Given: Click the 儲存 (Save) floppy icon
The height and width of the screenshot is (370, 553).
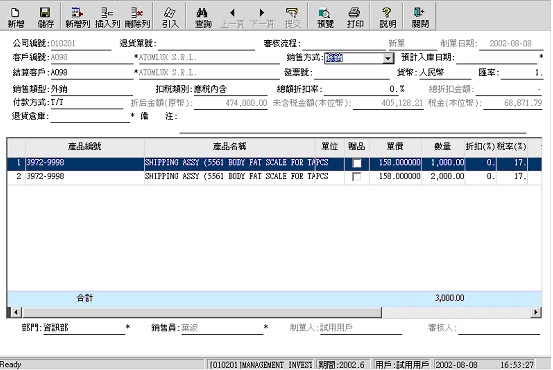Looking at the screenshot, I should point(45,16).
